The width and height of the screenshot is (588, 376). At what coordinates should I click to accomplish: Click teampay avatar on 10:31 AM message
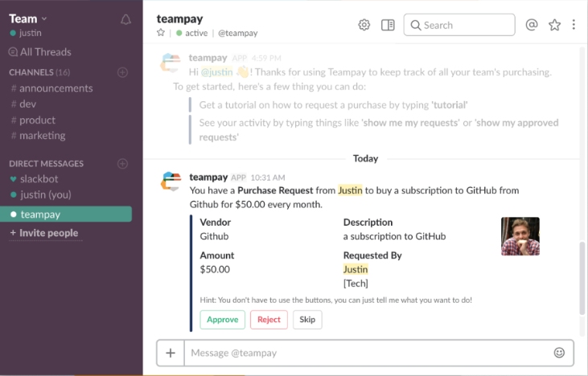tap(171, 182)
